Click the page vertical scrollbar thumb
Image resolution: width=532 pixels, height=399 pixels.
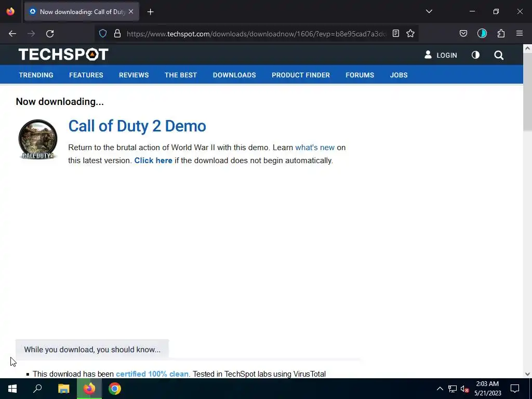527,91
